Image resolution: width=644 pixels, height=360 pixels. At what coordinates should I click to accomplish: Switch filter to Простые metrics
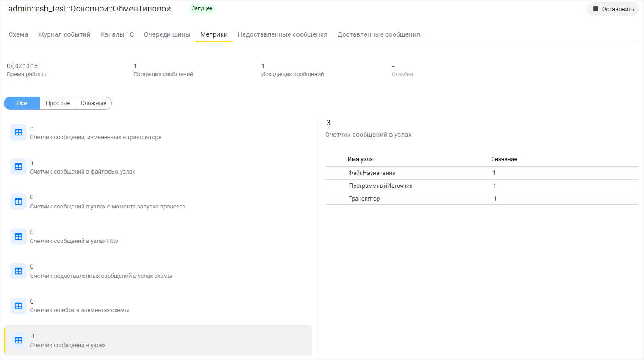[58, 103]
